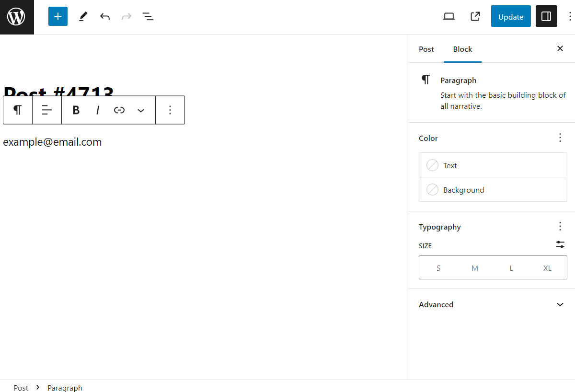This screenshot has height=392, width=575.
Task: Select Paragraph in the breadcrumb bar
Action: pyautogui.click(x=65, y=388)
